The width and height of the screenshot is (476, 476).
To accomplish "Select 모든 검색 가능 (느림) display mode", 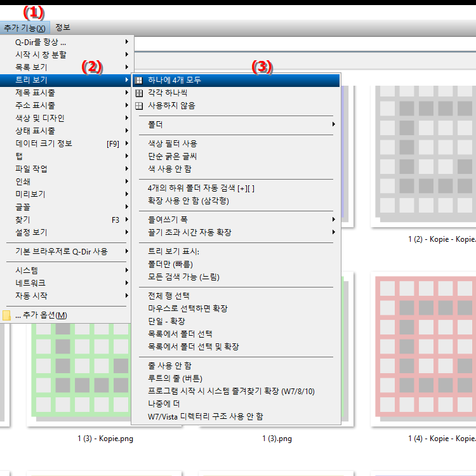I will pos(236,277).
